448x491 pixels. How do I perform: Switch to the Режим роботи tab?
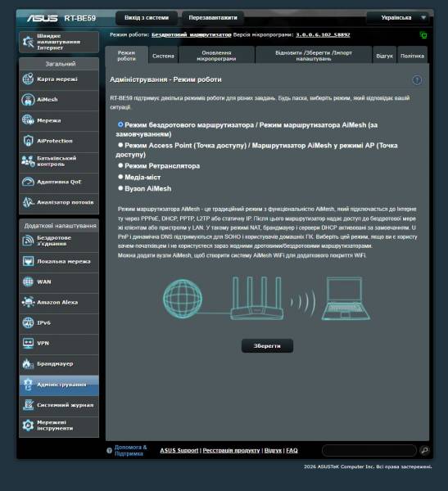click(127, 56)
